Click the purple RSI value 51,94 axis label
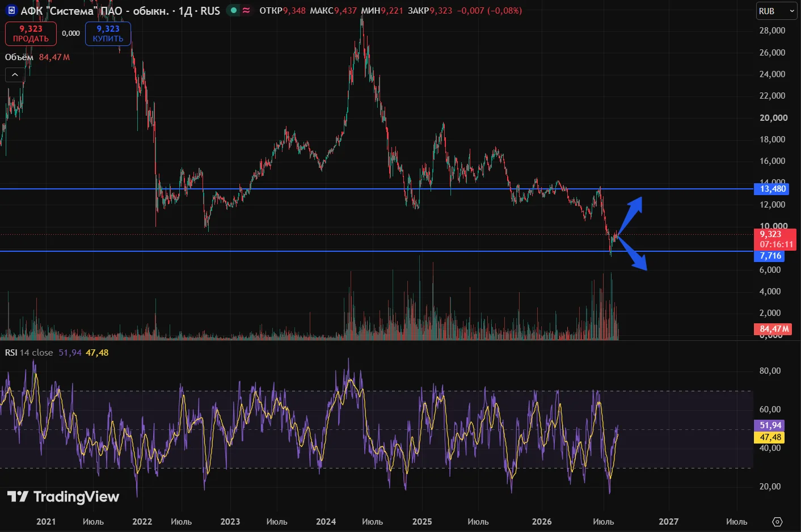This screenshot has width=801, height=532. [x=770, y=425]
